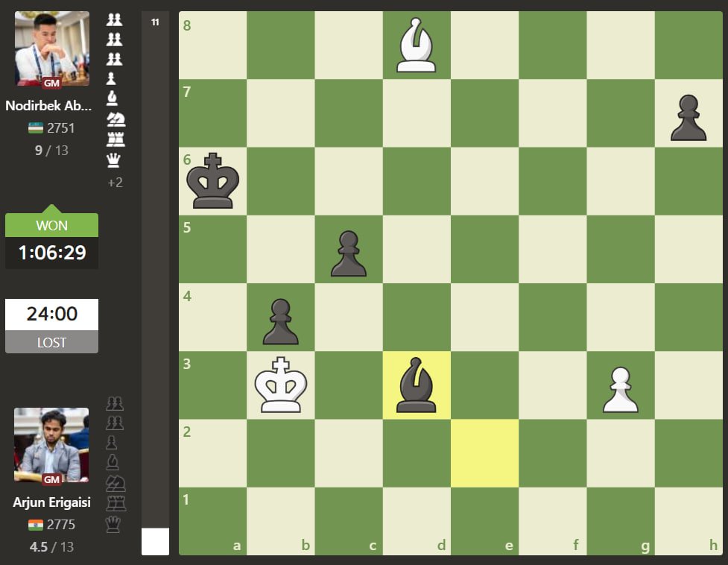Select the black king on a6
Image resolution: width=728 pixels, height=565 pixels.
click(212, 180)
